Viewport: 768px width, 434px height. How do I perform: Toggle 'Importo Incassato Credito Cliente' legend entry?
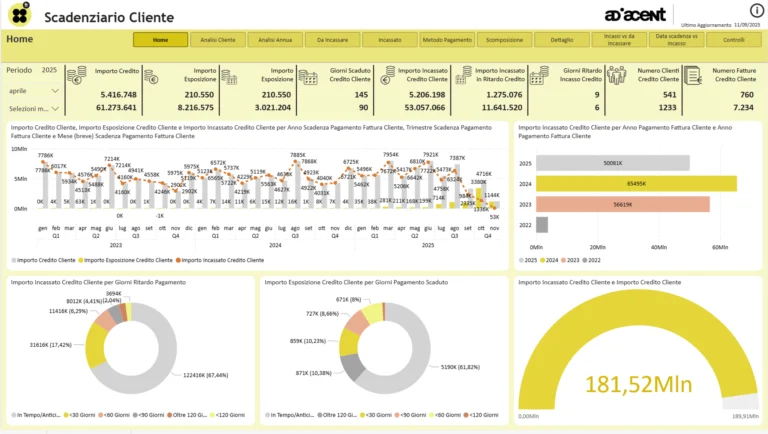coord(214,260)
